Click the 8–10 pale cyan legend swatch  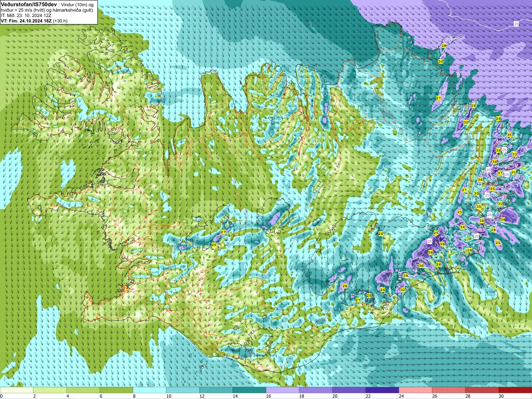[x=150, y=390]
